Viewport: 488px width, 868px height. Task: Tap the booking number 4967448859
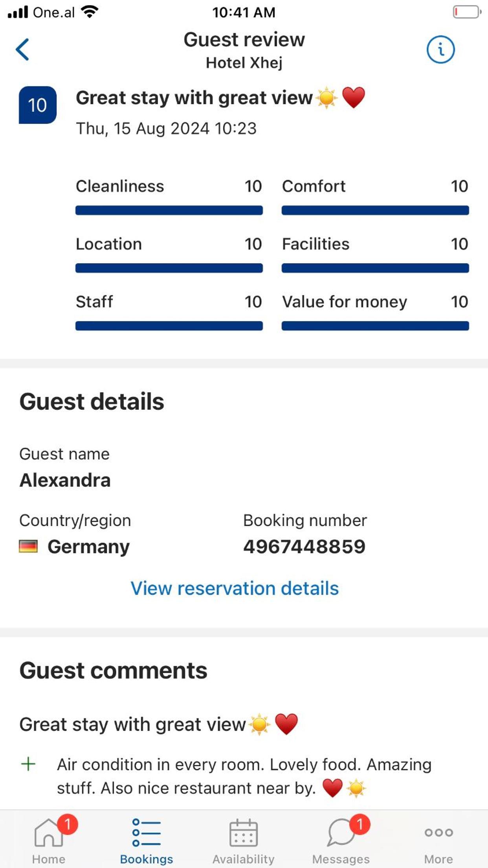pos(304,547)
